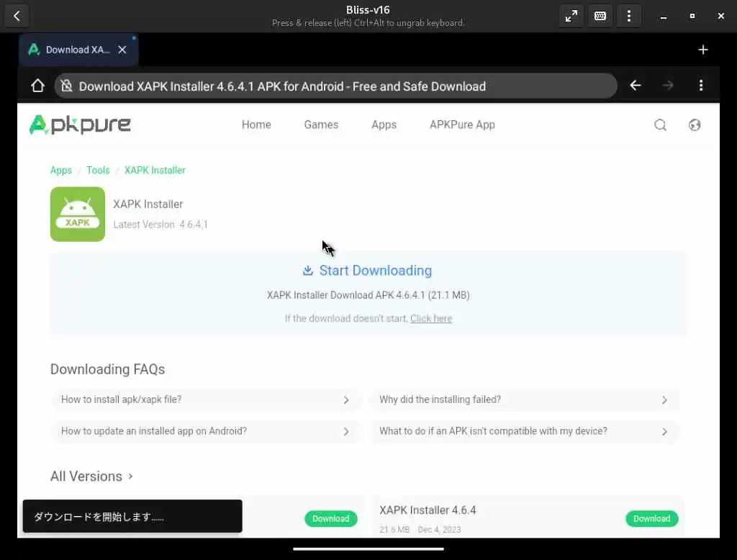Go to the browser home page
Image resolution: width=737 pixels, height=560 pixels.
pos(37,86)
